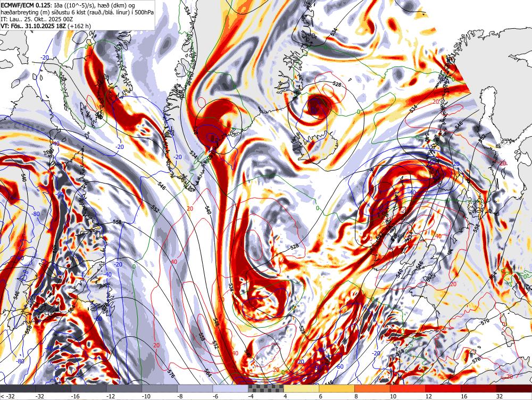Click the darkest grey swatch labeled < -32
The height and width of the screenshot is (400, 532).
[18, 388]
